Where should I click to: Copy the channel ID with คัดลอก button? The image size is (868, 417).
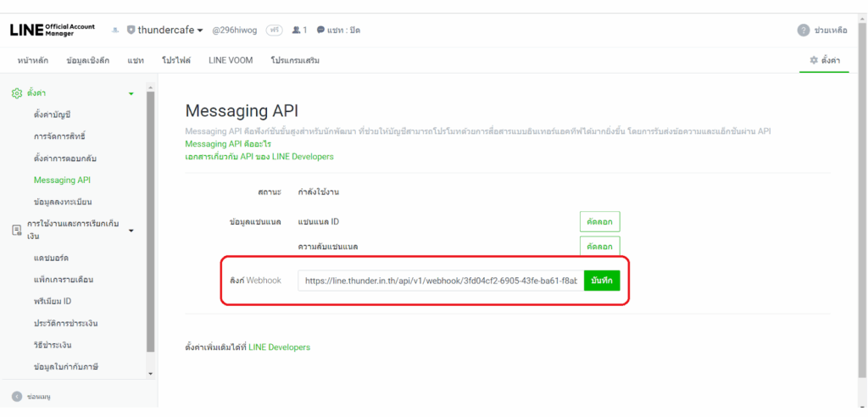(599, 222)
